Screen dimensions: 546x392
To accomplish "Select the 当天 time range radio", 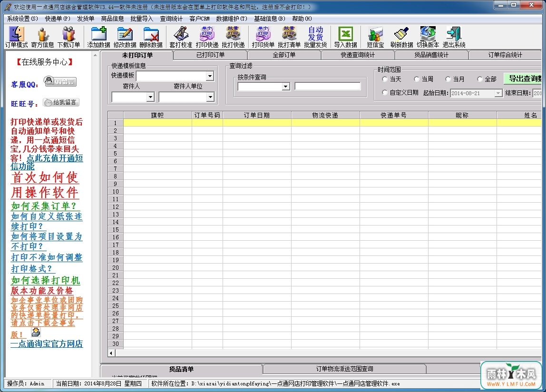I will (384, 79).
